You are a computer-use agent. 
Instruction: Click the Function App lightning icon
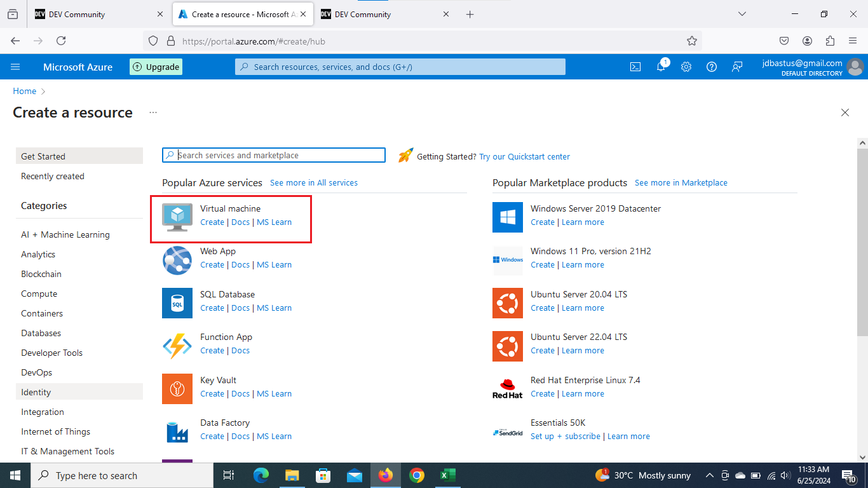[177, 346]
